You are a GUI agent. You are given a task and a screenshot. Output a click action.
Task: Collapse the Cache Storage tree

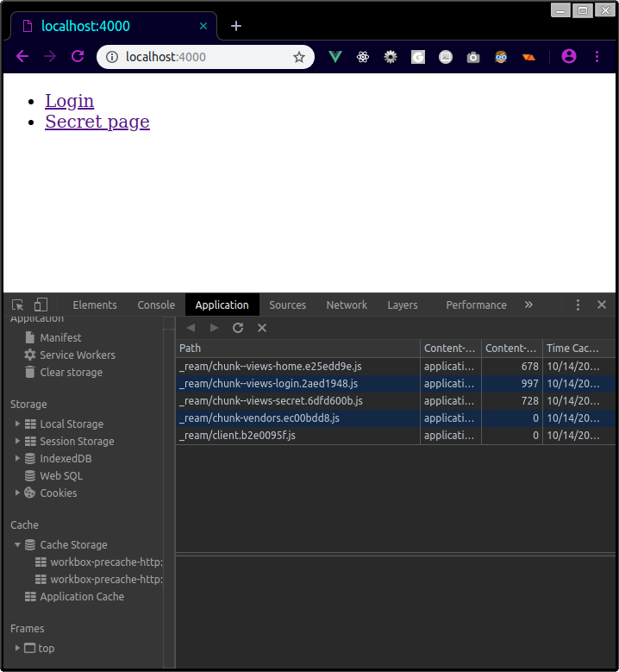pos(17,544)
